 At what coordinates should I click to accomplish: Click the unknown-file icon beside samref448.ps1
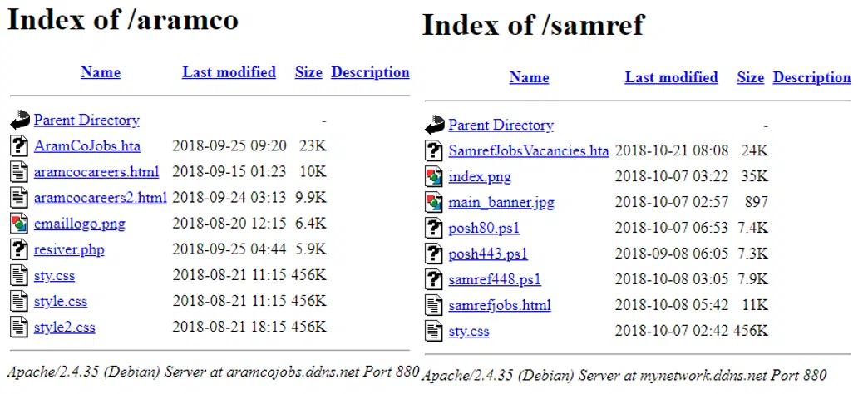click(x=434, y=279)
